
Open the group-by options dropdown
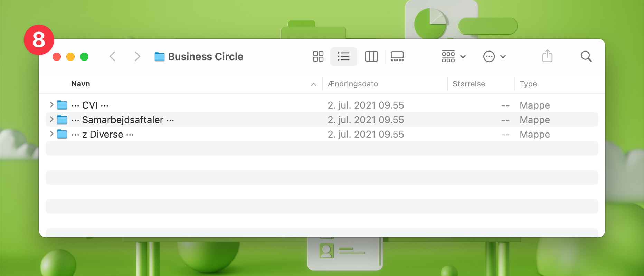pyautogui.click(x=454, y=56)
